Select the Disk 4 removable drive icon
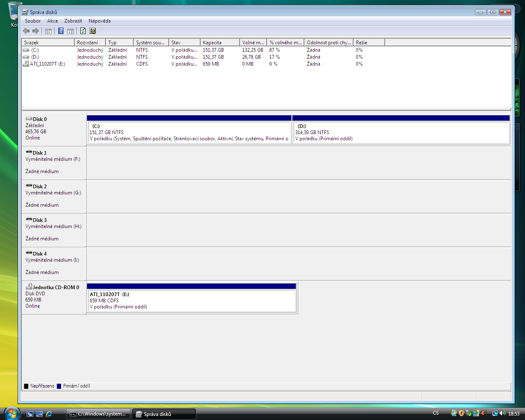525x420 pixels. pos(29,253)
